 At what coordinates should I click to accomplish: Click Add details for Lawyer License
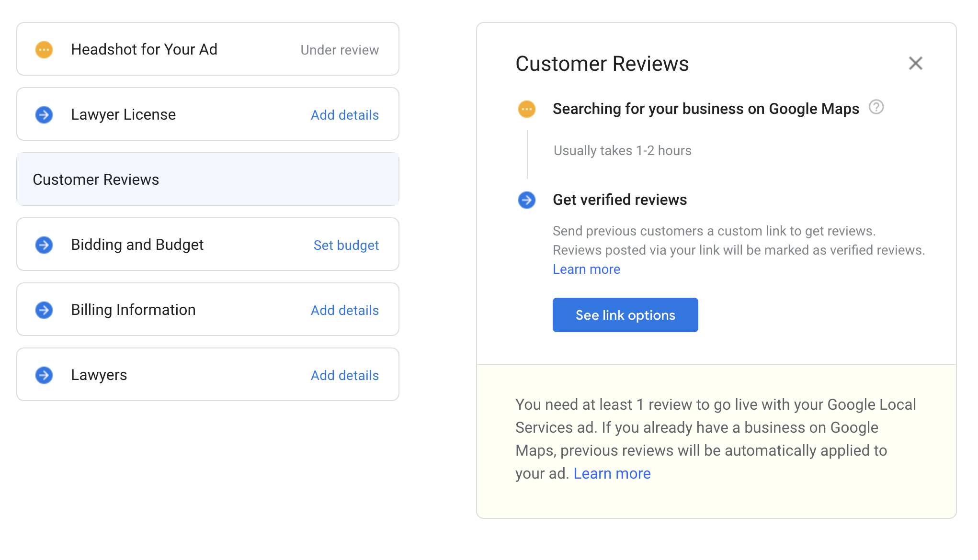[x=344, y=115]
